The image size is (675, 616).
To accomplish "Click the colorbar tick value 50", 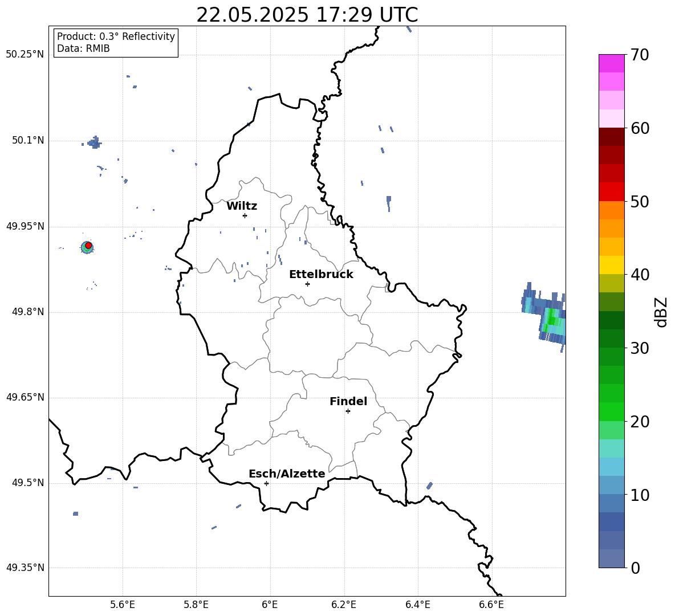I will tap(640, 202).
